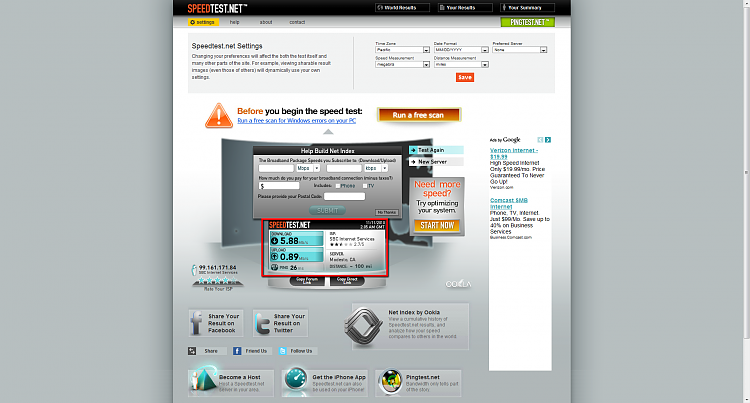Click Copy Forum Link button
Viewport: 750px width, 403px height.
coord(307,281)
